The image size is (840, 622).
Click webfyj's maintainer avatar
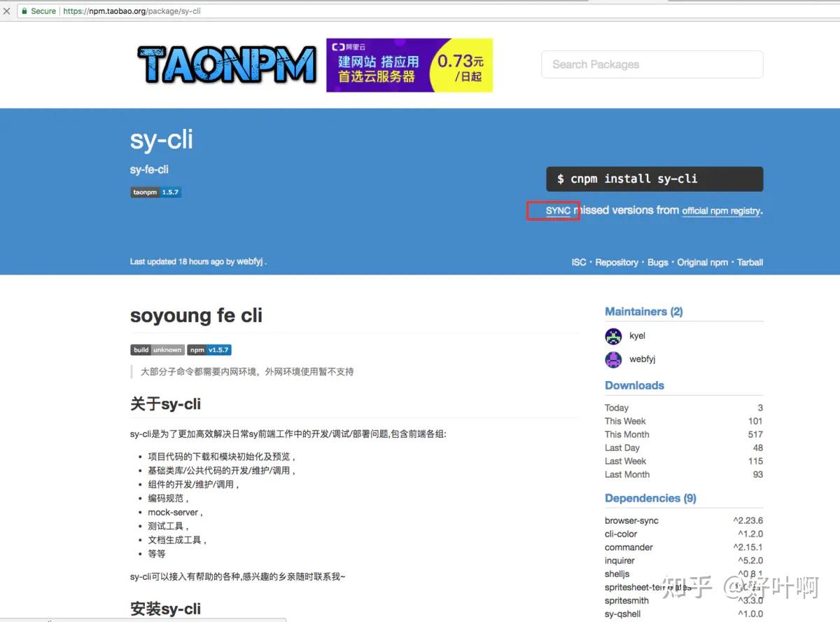point(613,359)
